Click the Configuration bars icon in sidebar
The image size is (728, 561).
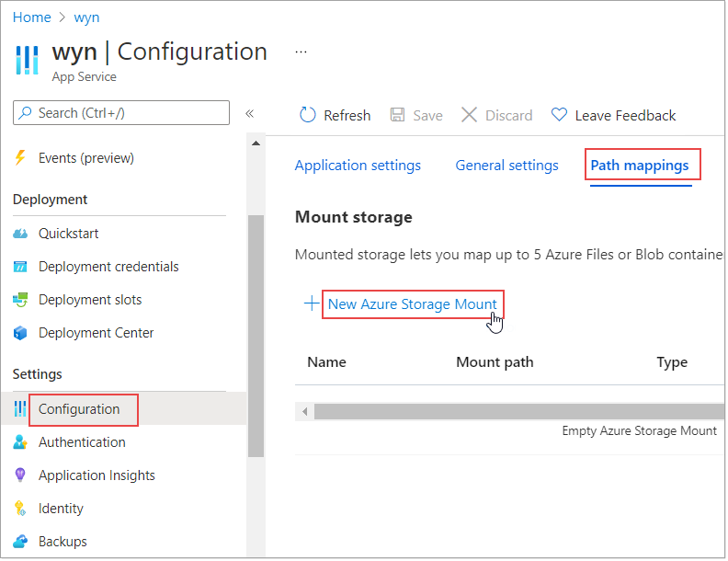pyautogui.click(x=20, y=408)
